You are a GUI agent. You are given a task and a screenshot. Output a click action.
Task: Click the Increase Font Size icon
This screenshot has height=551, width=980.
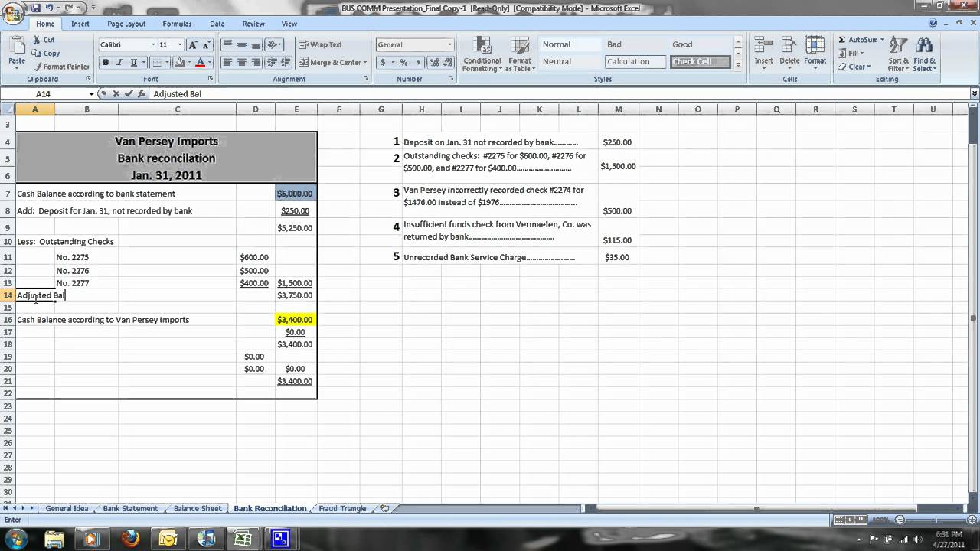pyautogui.click(x=193, y=44)
